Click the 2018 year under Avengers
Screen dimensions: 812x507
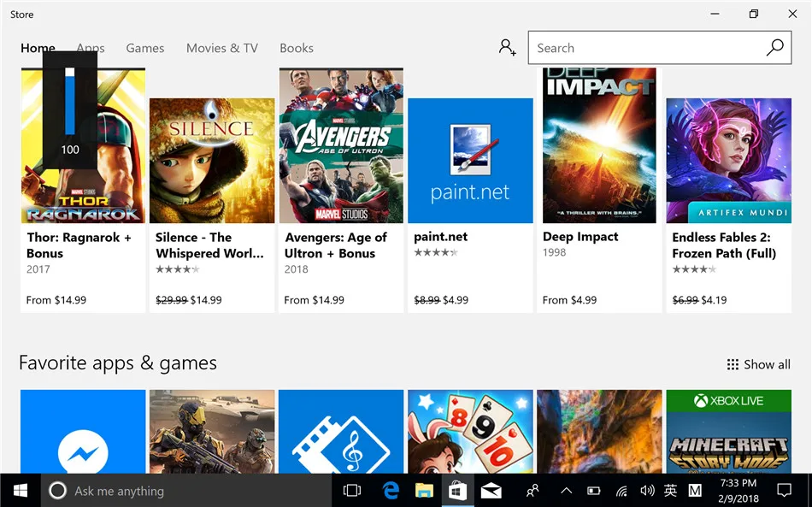coord(297,269)
